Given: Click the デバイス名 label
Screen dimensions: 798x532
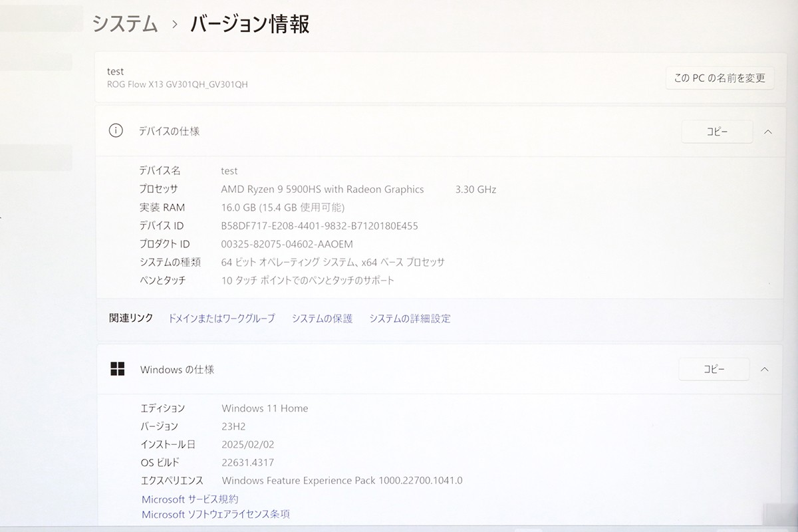Looking at the screenshot, I should click(x=160, y=171).
